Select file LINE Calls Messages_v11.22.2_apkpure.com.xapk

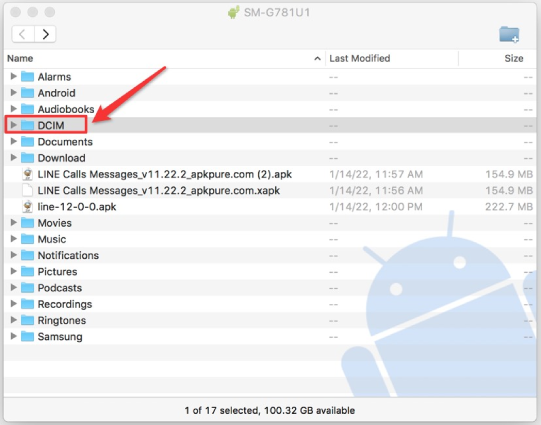click(159, 190)
